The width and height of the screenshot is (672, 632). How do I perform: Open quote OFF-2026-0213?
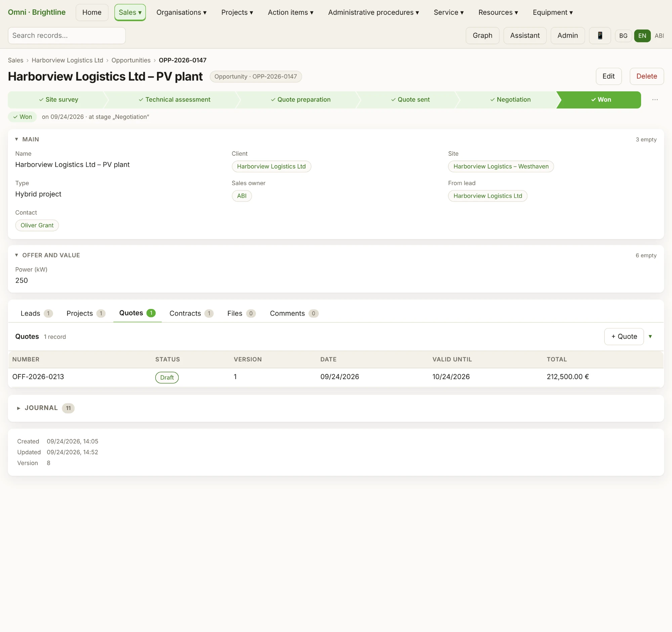pos(38,377)
